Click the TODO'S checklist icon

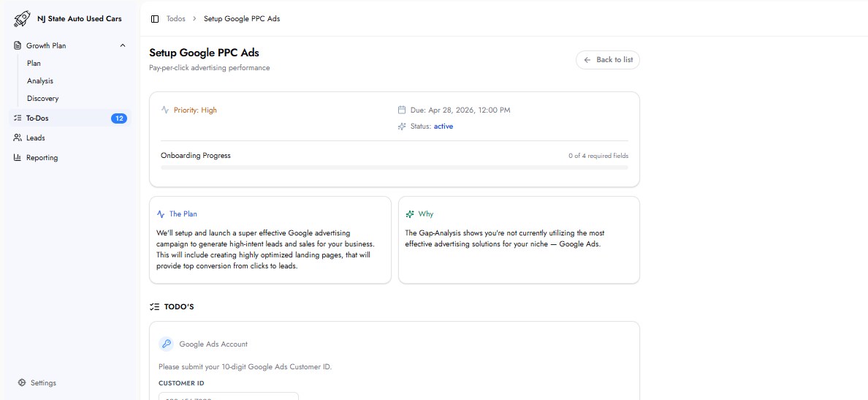point(154,306)
